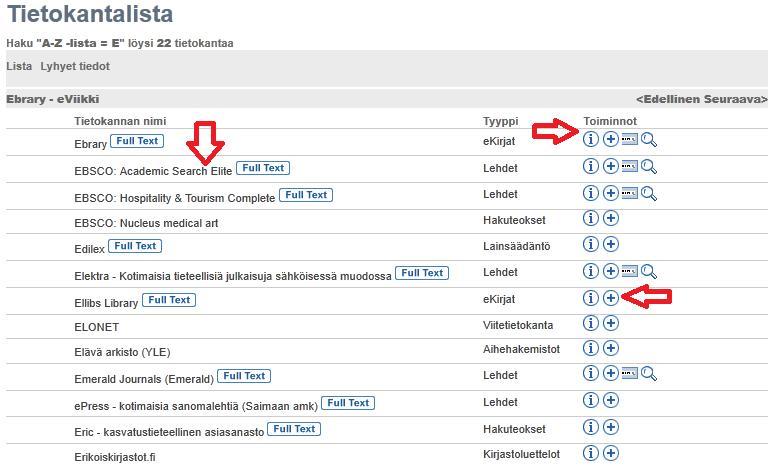The height and width of the screenshot is (471, 784).
Task: Add EBSCO: Academic Search Elite with plus icon
Action: click(610, 166)
